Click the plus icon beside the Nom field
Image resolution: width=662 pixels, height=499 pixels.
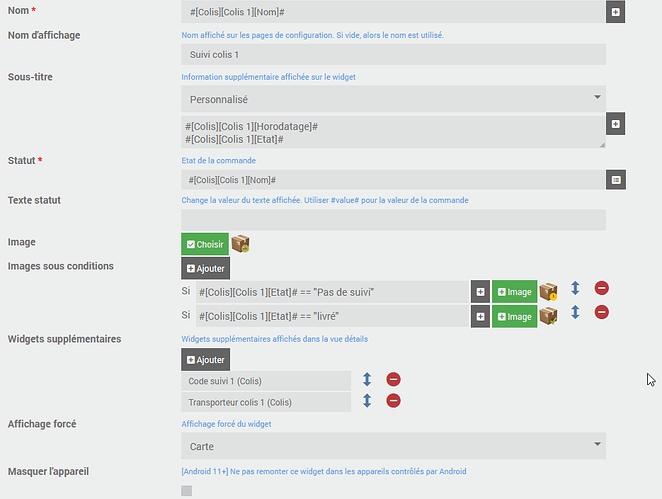[x=616, y=12]
